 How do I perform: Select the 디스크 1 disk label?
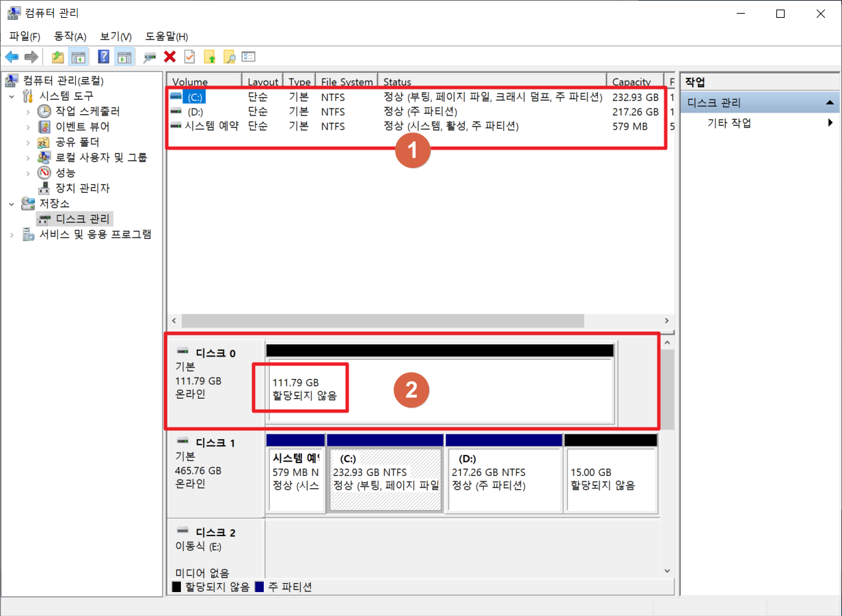coord(216,443)
